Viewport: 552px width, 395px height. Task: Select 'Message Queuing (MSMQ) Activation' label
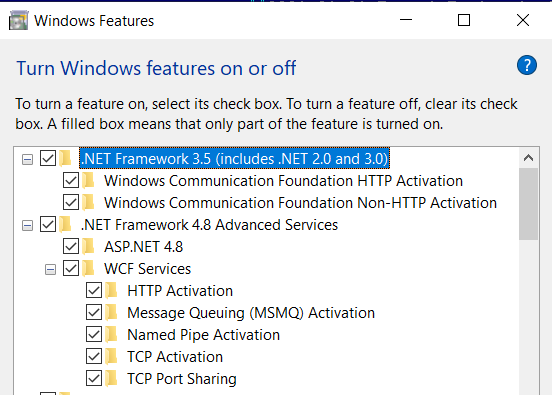pos(251,313)
